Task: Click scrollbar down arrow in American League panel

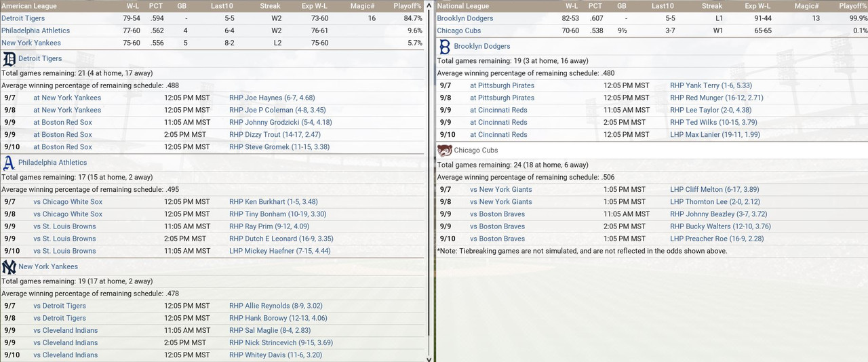Action: coord(428,358)
